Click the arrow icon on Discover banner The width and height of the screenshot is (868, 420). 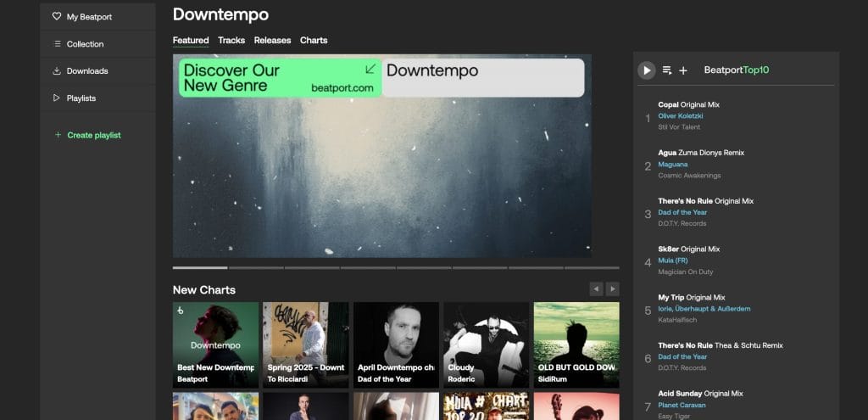(370, 69)
